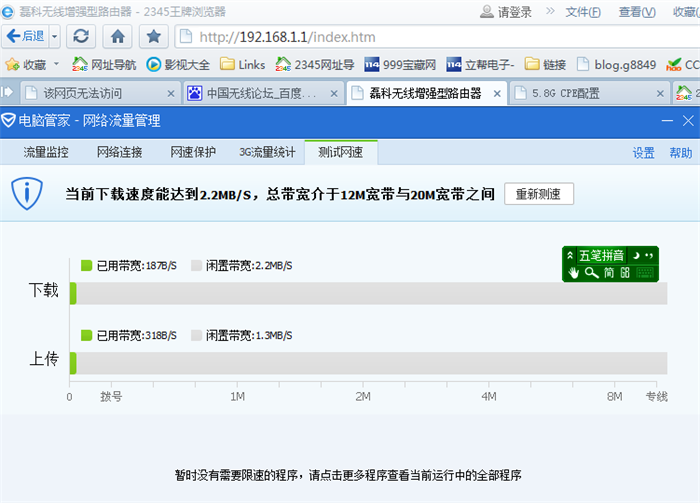The height and width of the screenshot is (503, 700).
Task: Open the Back button history dropdown
Action: [x=54, y=36]
